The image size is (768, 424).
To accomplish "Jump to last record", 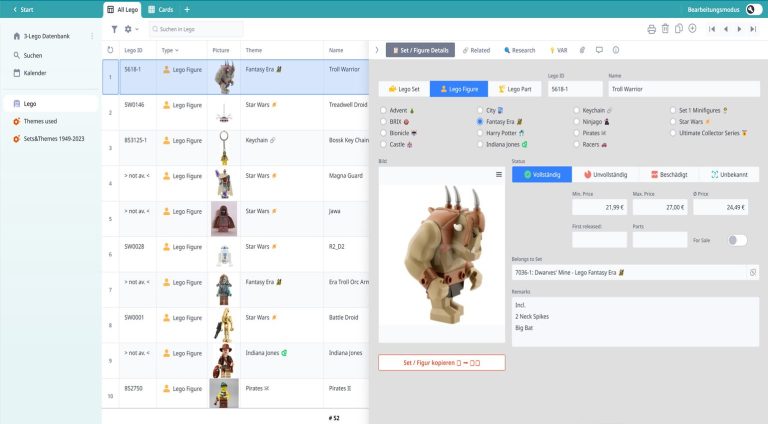I will click(753, 29).
